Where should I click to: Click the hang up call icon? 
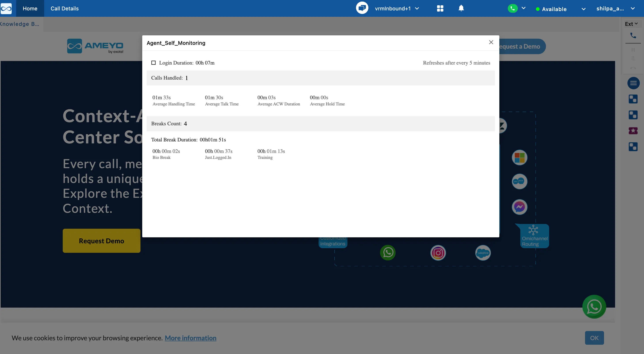(x=633, y=68)
